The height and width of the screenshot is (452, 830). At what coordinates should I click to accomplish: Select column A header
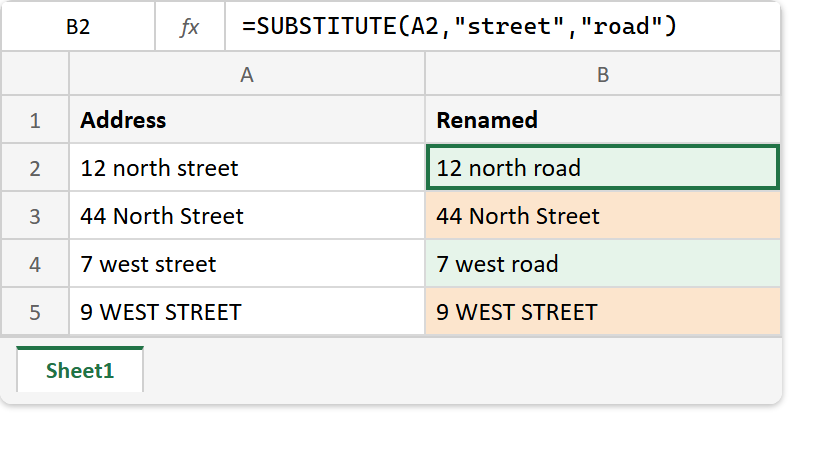247,74
